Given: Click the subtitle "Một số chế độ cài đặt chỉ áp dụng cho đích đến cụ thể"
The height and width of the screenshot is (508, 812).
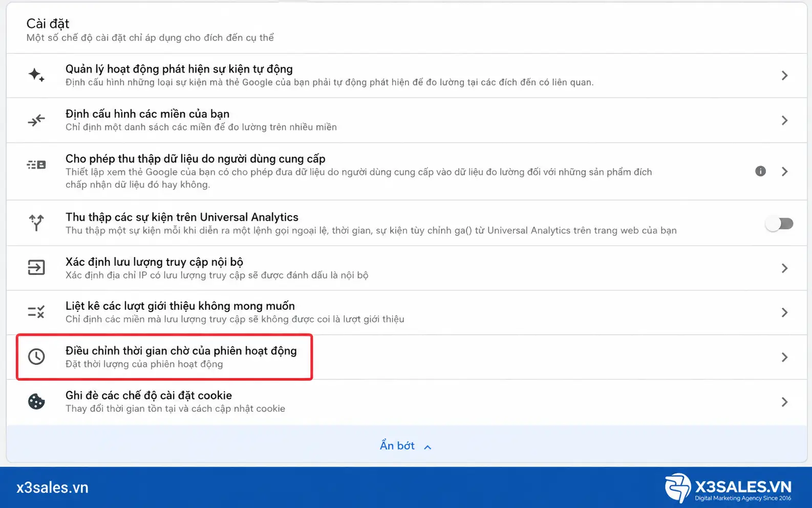Looking at the screenshot, I should coord(150,37).
